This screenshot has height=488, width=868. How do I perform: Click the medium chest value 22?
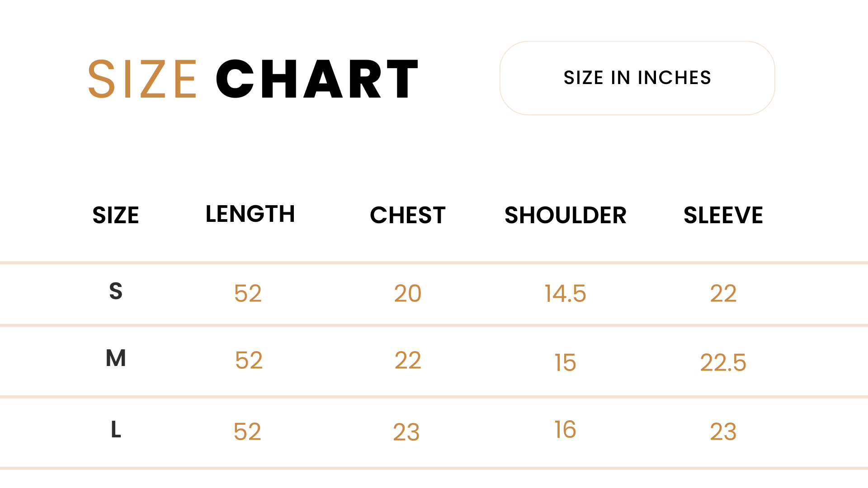408,361
